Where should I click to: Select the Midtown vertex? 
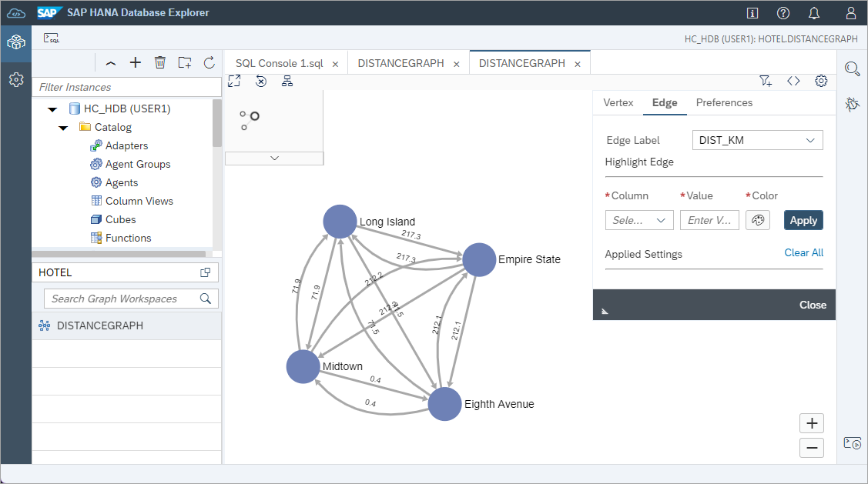coord(303,367)
